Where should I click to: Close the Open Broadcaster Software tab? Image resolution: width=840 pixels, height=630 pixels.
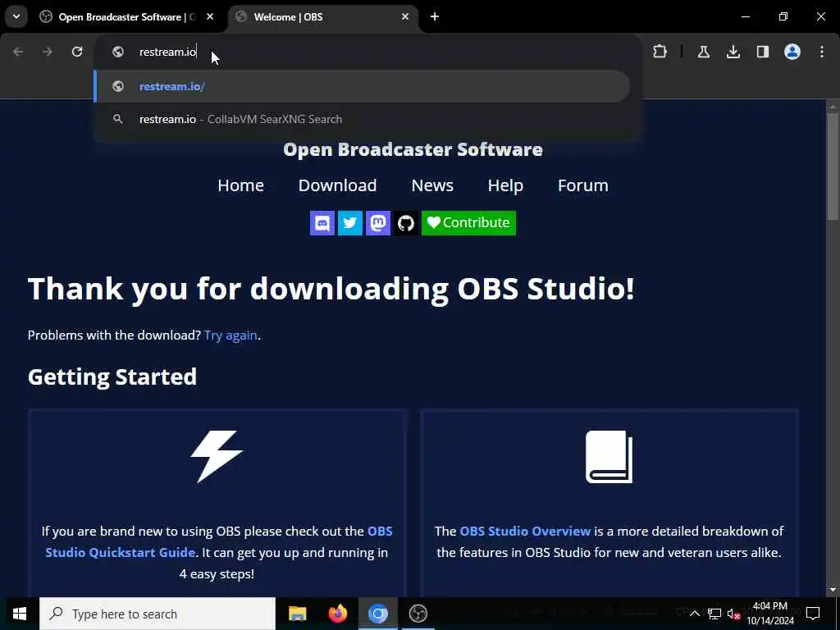pyautogui.click(x=210, y=17)
